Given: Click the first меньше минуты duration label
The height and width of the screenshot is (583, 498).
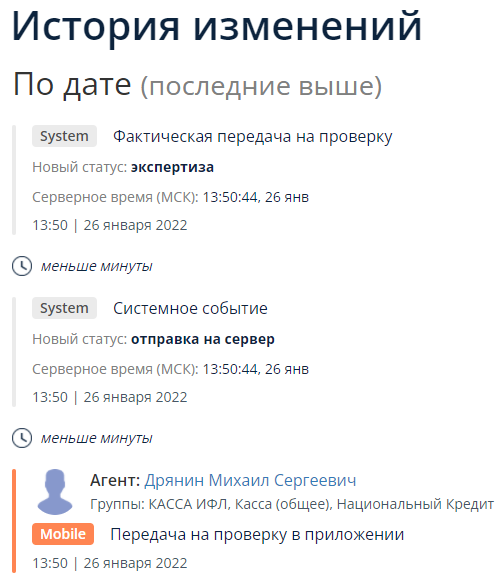Looking at the screenshot, I should coord(96,266).
